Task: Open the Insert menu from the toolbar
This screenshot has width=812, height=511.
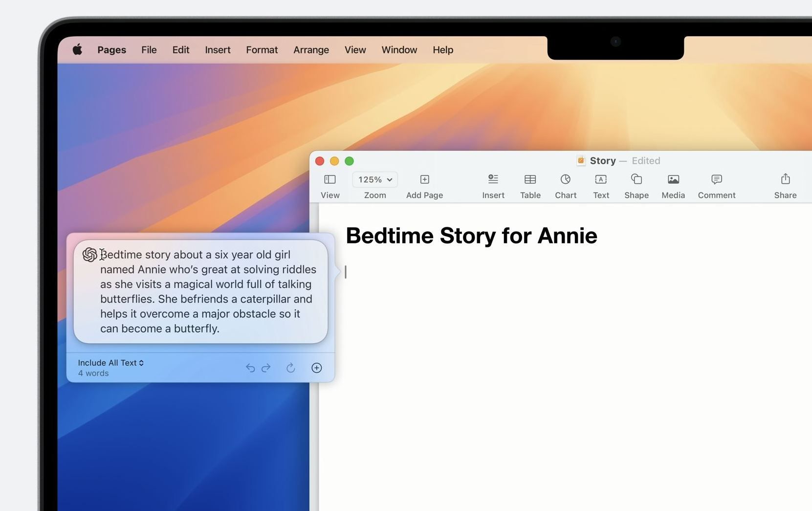Action: 493,185
